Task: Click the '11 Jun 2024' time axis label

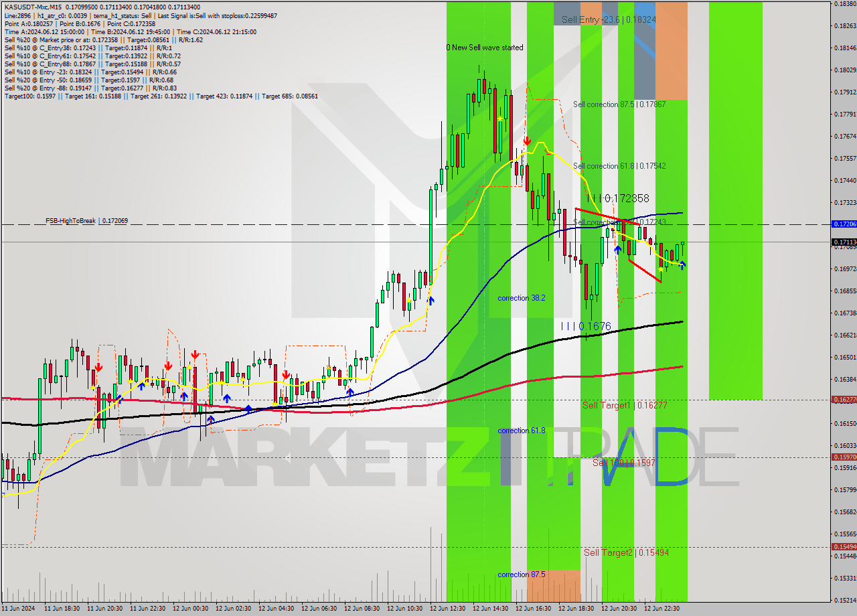Action: pos(17,609)
